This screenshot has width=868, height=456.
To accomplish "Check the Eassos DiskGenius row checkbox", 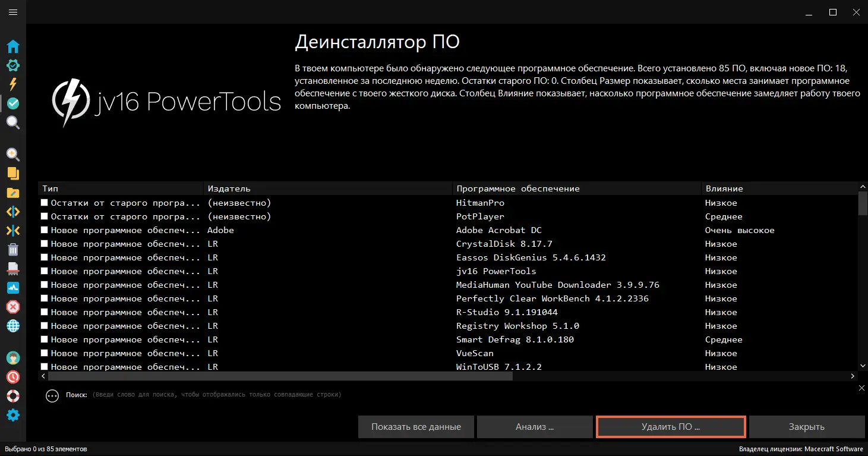I will point(45,257).
